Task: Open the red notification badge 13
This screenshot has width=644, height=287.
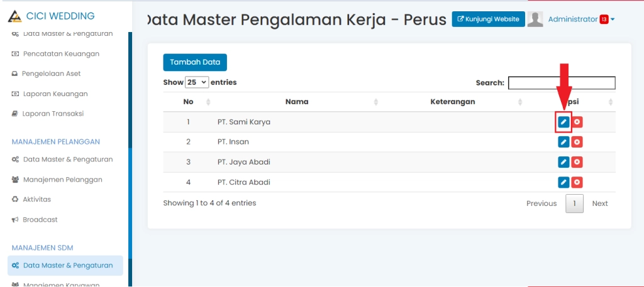Action: pyautogui.click(x=604, y=19)
